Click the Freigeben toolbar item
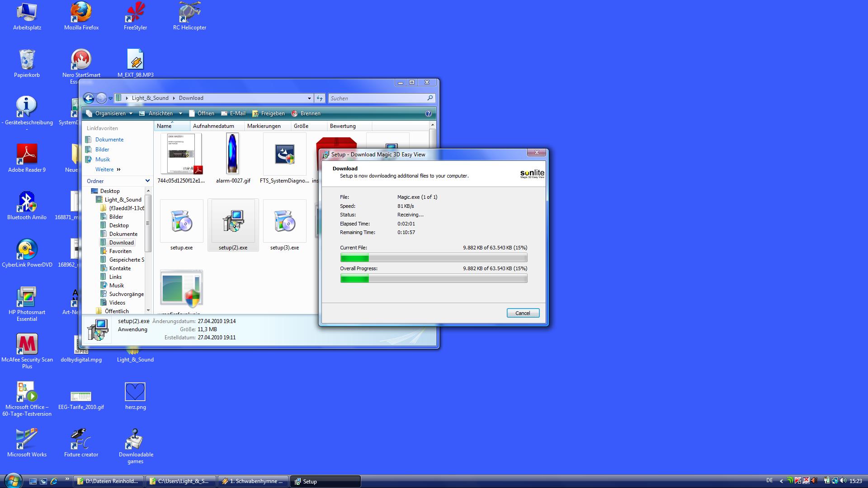The width and height of the screenshot is (868, 488). [x=273, y=113]
